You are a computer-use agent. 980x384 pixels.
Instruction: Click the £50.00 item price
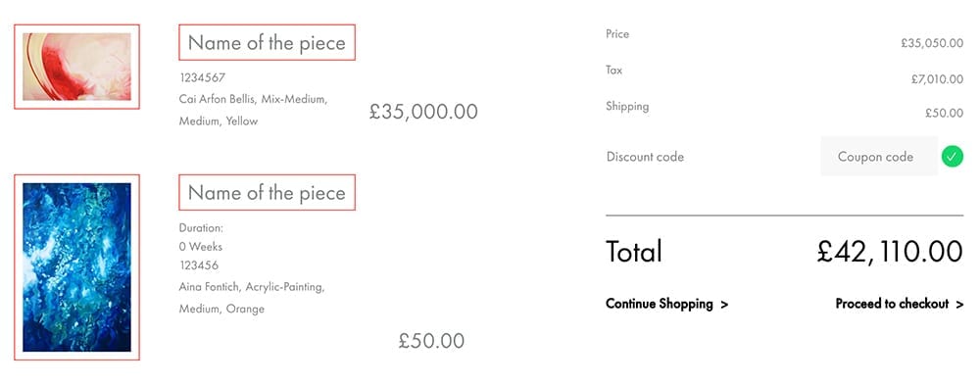[x=431, y=341]
